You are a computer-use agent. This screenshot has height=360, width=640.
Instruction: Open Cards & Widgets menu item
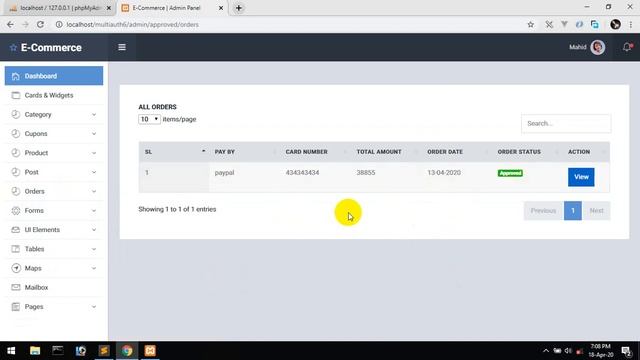point(54,96)
